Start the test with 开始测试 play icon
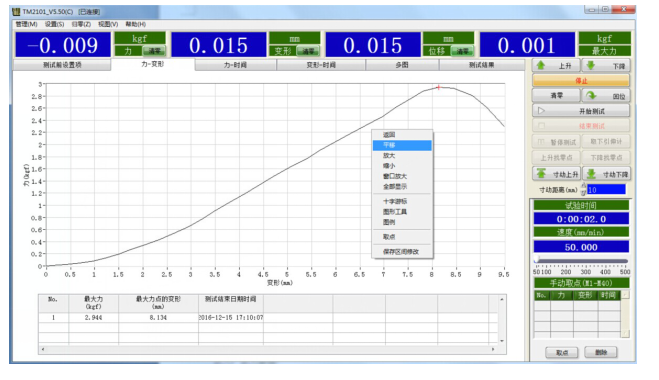Screen dimensions: 659x380 581,111
